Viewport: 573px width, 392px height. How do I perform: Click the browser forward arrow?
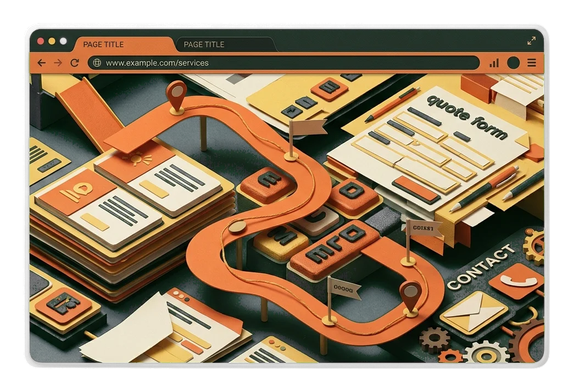58,63
